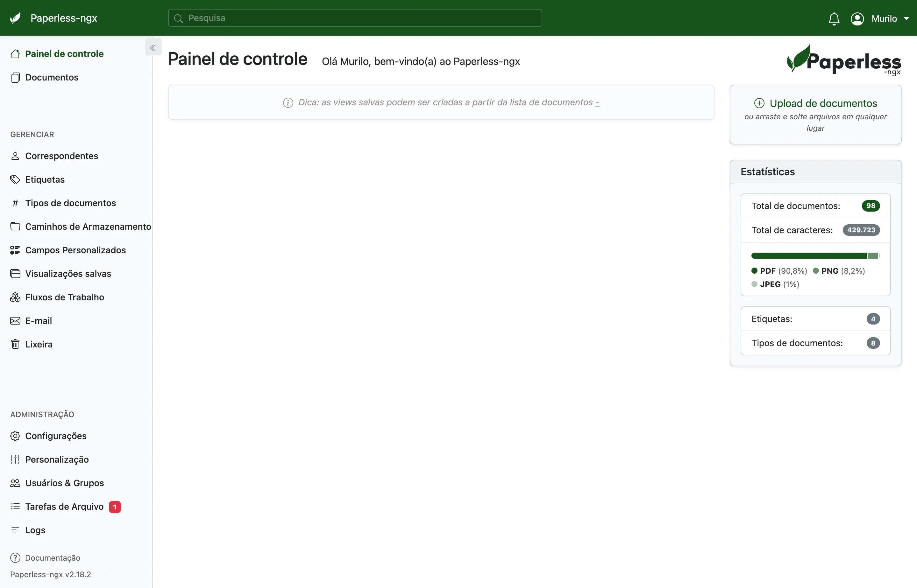Click the Personalização sliders icon

(15, 459)
